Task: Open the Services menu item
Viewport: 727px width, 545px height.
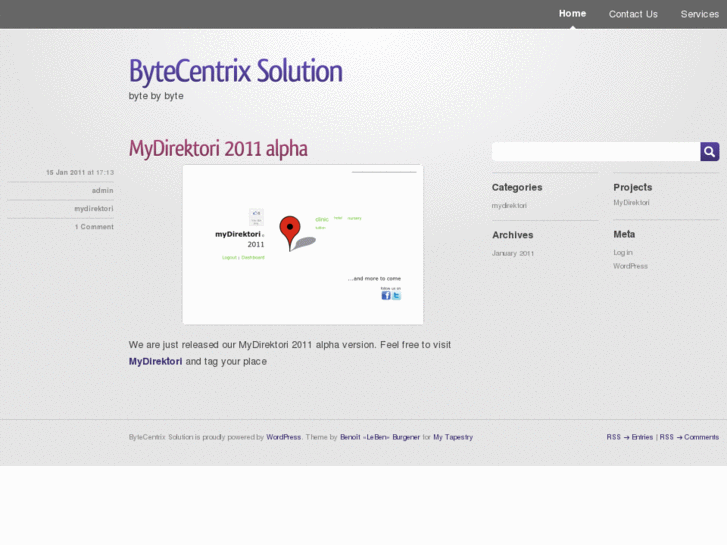Action: pos(700,14)
